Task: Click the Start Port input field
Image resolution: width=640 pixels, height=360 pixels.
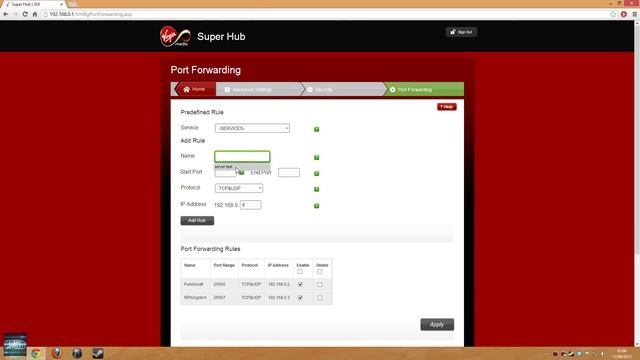Action: point(225,173)
